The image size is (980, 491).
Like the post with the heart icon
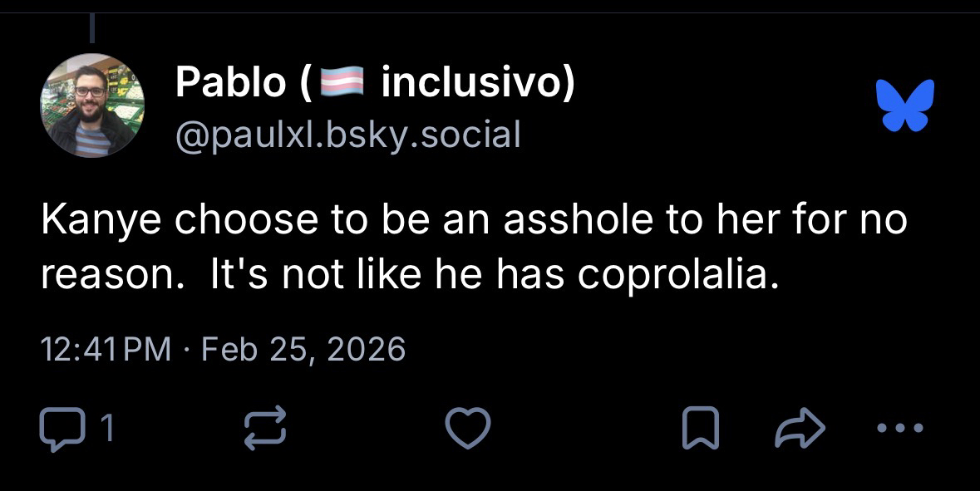coord(468,429)
